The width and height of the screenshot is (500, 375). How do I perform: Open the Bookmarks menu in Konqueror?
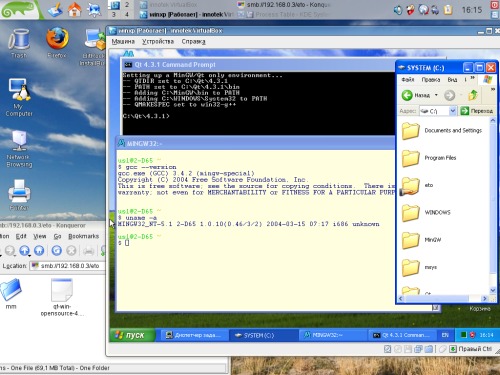[x=84, y=236]
